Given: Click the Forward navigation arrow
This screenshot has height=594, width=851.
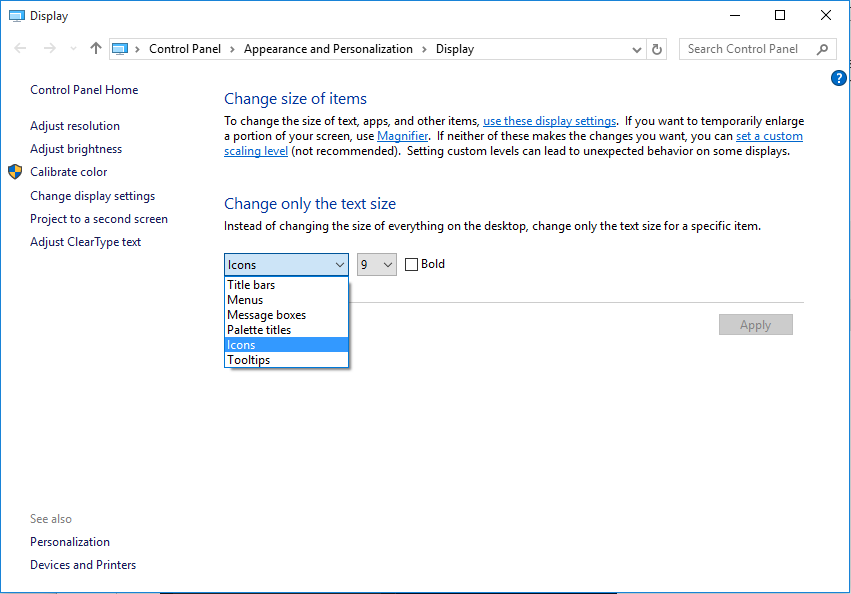Looking at the screenshot, I should pos(49,49).
